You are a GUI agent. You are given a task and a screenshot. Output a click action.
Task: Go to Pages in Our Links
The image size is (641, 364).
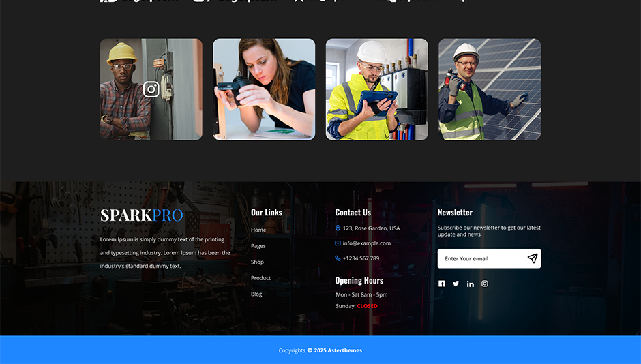(258, 246)
